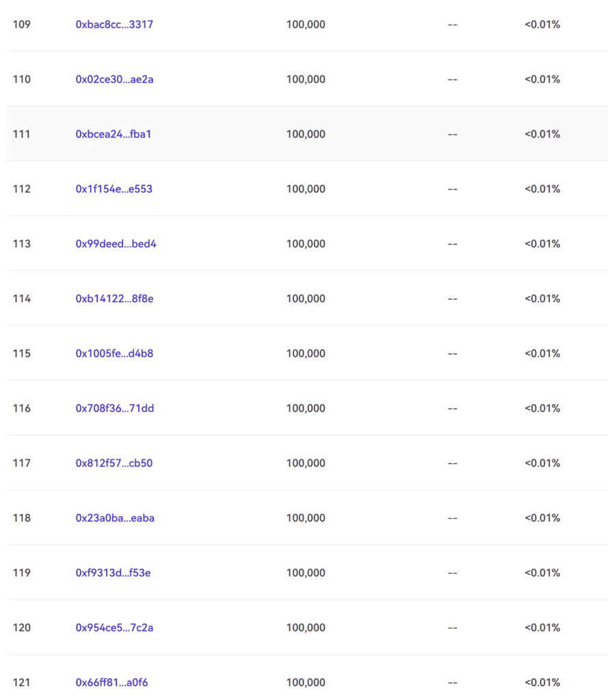The width and height of the screenshot is (608, 700).
Task: Select the 100,000 amount in row 118
Action: [x=306, y=518]
